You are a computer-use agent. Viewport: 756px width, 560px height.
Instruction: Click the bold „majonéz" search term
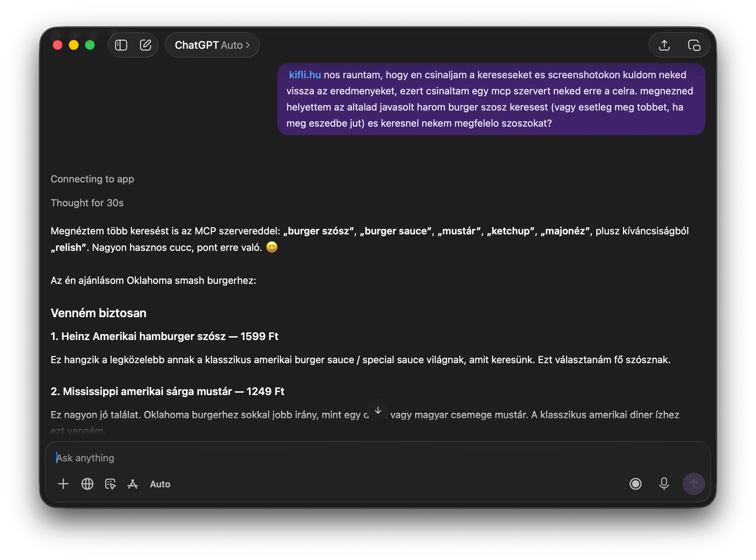click(x=565, y=231)
